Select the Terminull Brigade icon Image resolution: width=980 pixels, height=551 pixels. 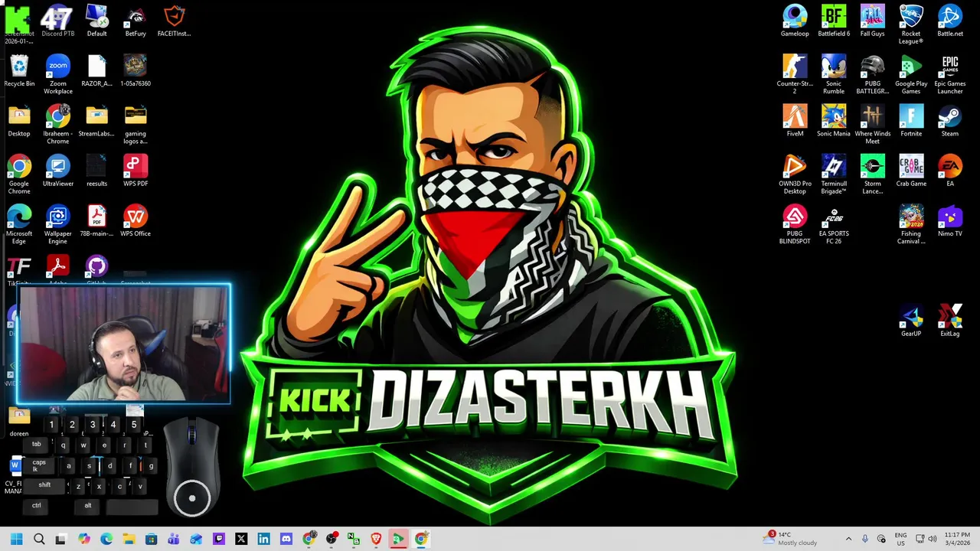click(834, 174)
